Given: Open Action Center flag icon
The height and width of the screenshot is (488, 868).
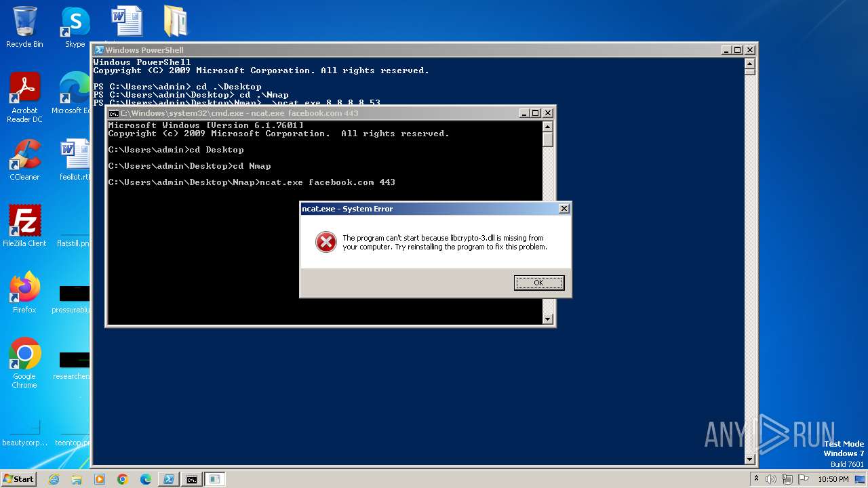Looking at the screenshot, I should click(805, 479).
